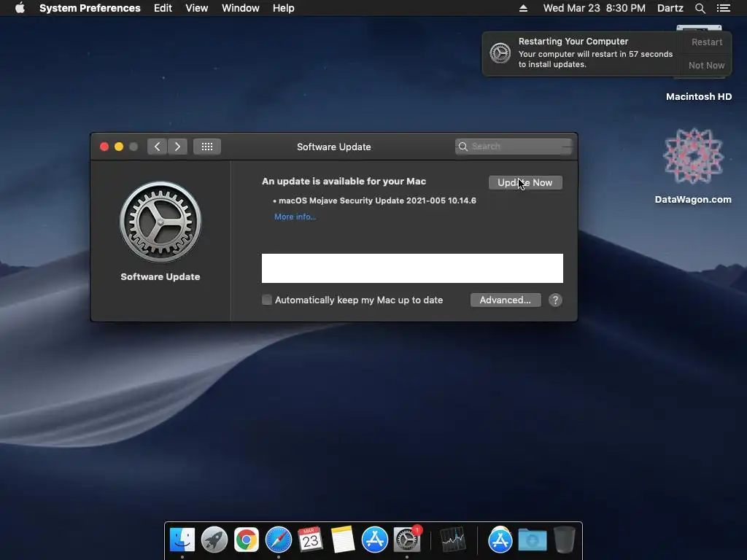Viewport: 747px width, 560px height.
Task: Open Finder from the Dock
Action: (x=182, y=540)
